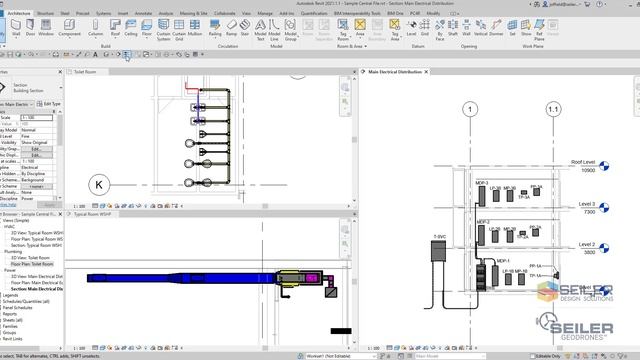
Task: Select the Ramp tool
Action: tap(231, 28)
